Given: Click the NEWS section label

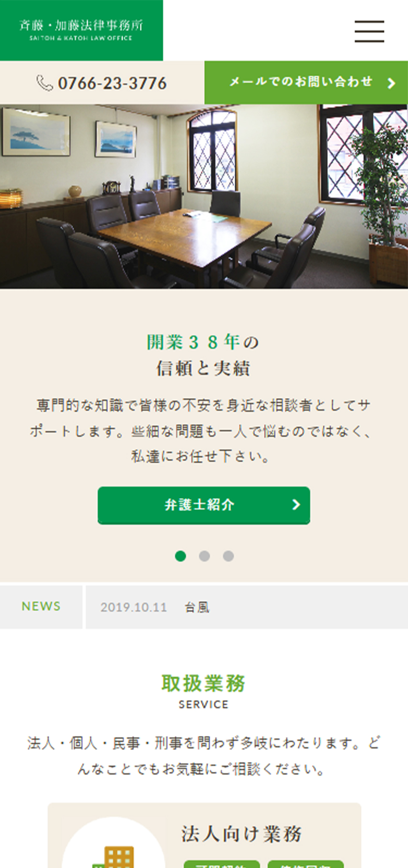Looking at the screenshot, I should coord(41,606).
